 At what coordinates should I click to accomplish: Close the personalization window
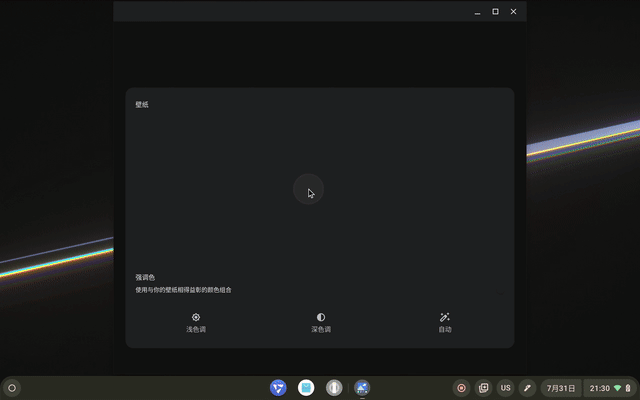pos(514,12)
